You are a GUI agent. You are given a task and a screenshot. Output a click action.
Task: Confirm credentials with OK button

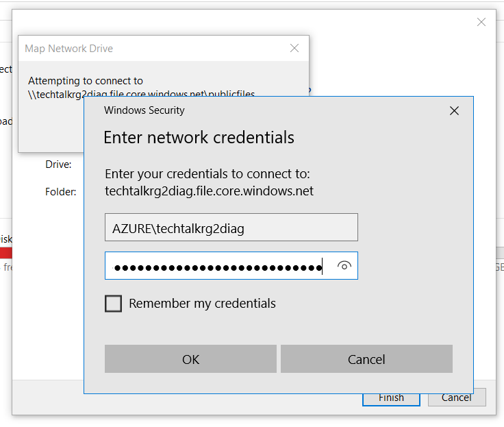[190, 359]
